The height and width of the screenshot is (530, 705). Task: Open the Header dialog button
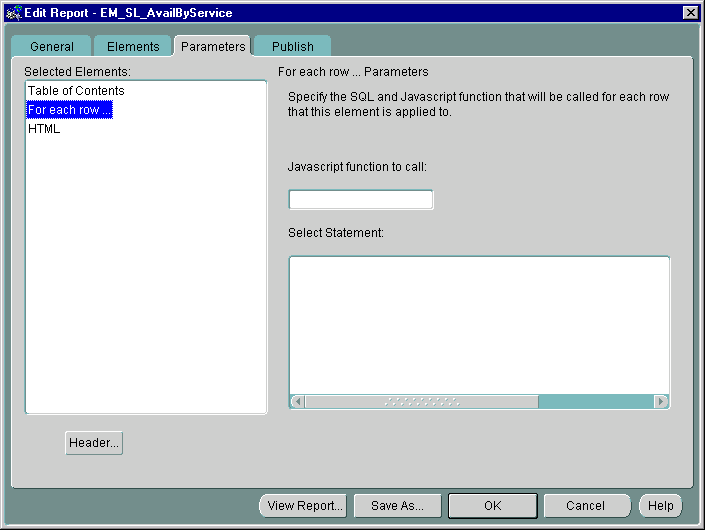pyautogui.click(x=94, y=443)
